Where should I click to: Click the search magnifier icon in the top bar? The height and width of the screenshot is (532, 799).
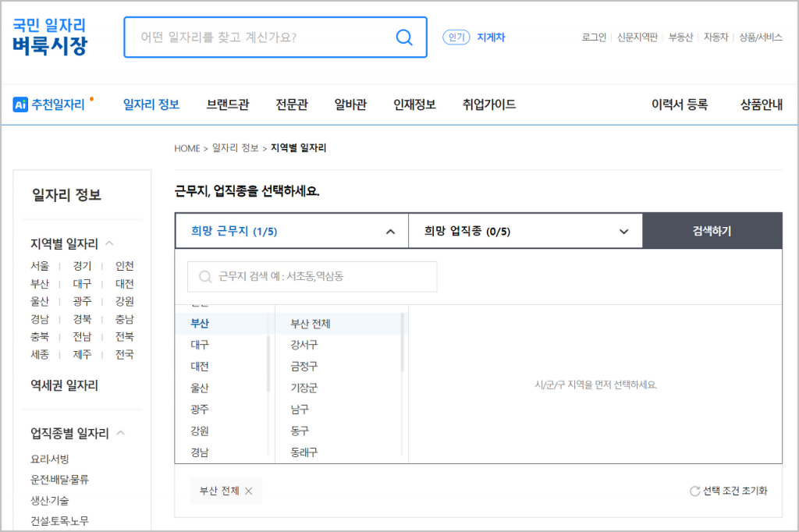point(404,37)
